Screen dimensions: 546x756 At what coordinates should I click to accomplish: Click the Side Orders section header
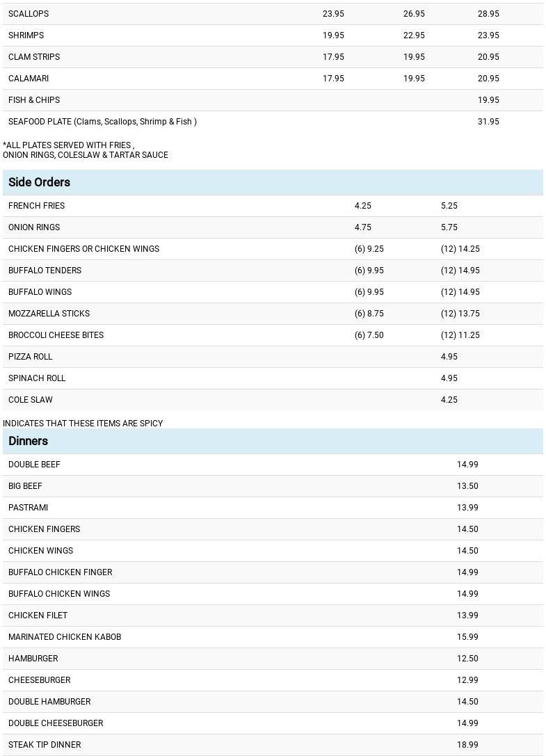[39, 182]
